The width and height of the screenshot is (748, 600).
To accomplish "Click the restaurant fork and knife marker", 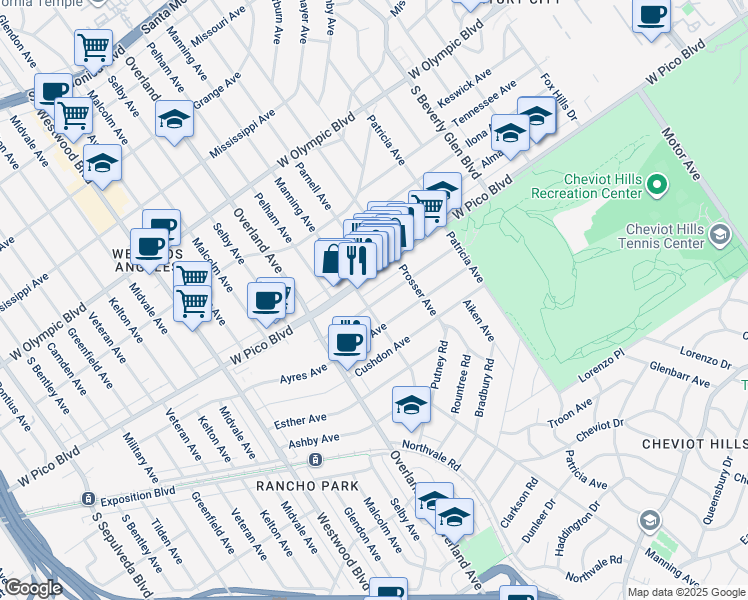I will click(x=357, y=260).
